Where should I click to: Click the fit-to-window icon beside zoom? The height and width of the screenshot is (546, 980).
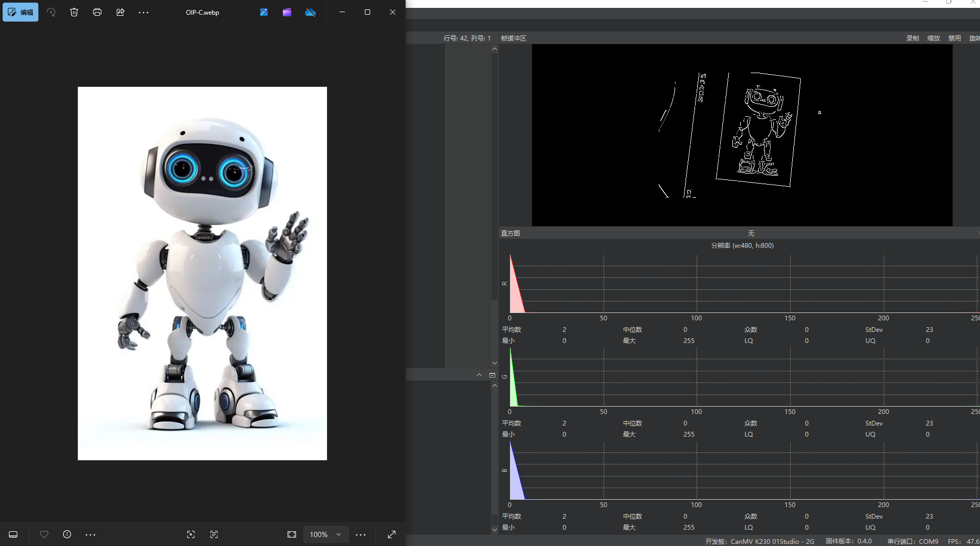(292, 534)
